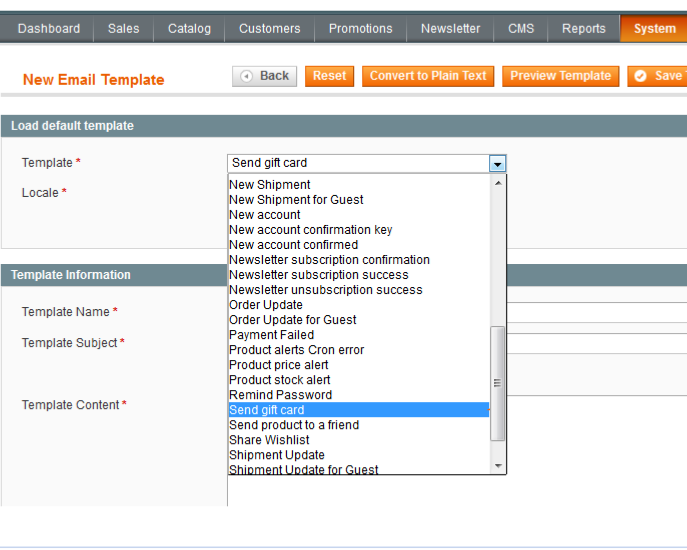Screen dimensions: 687x550
Task: Click the Back button
Action: [265, 76]
